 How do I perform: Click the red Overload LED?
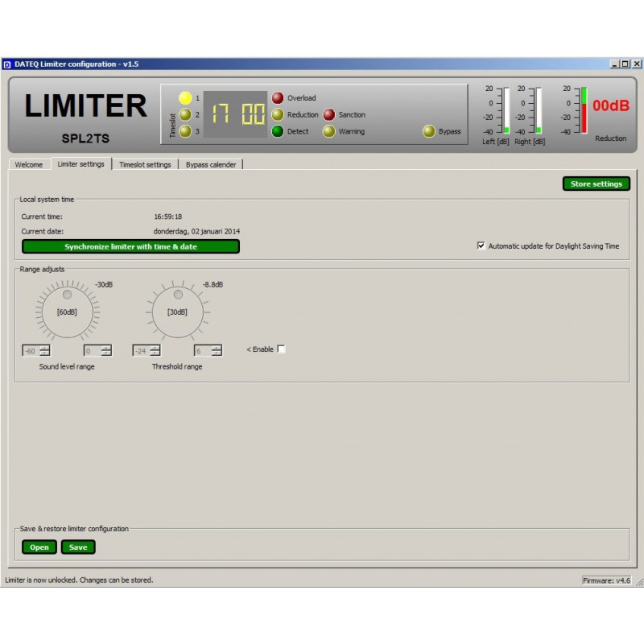tap(278, 97)
